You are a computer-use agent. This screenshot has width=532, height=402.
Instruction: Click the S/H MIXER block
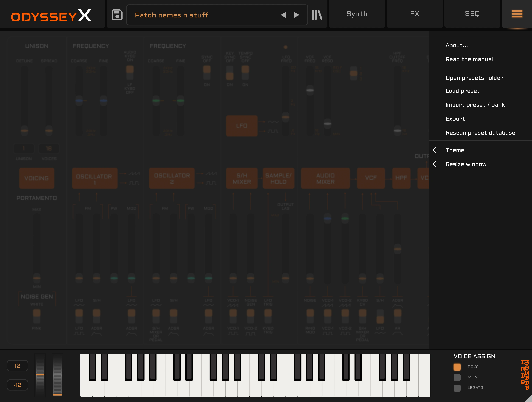[x=242, y=178]
